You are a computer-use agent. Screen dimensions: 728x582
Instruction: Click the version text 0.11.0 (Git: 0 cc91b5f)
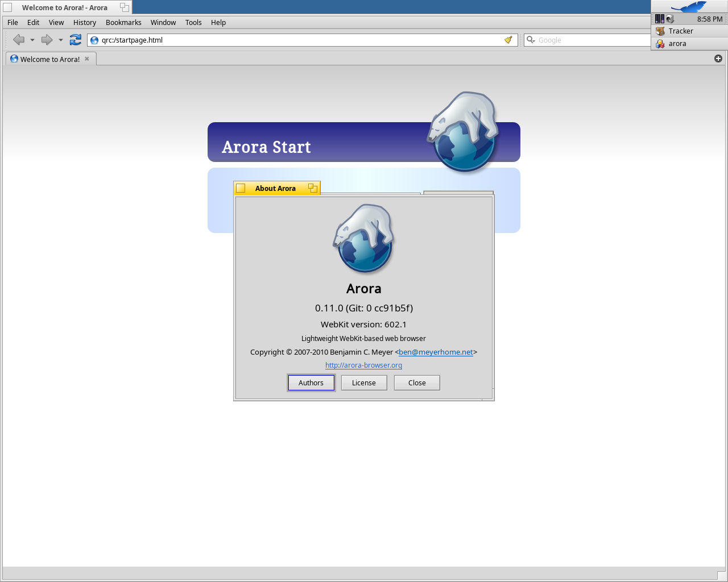[364, 308]
